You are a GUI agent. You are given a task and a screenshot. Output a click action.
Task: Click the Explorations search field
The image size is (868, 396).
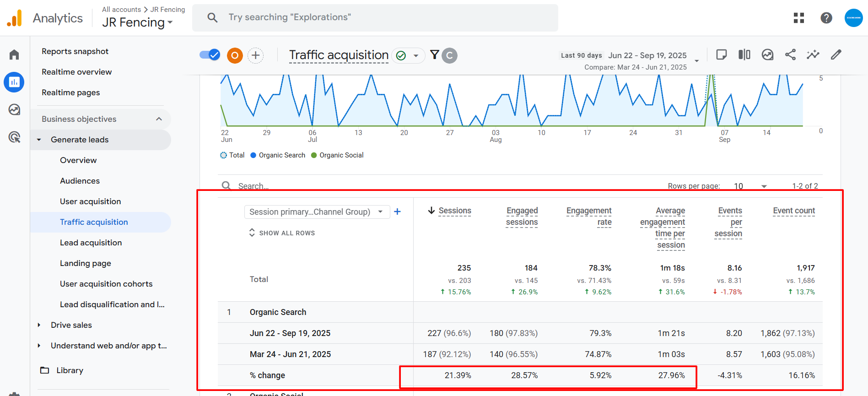tap(375, 17)
